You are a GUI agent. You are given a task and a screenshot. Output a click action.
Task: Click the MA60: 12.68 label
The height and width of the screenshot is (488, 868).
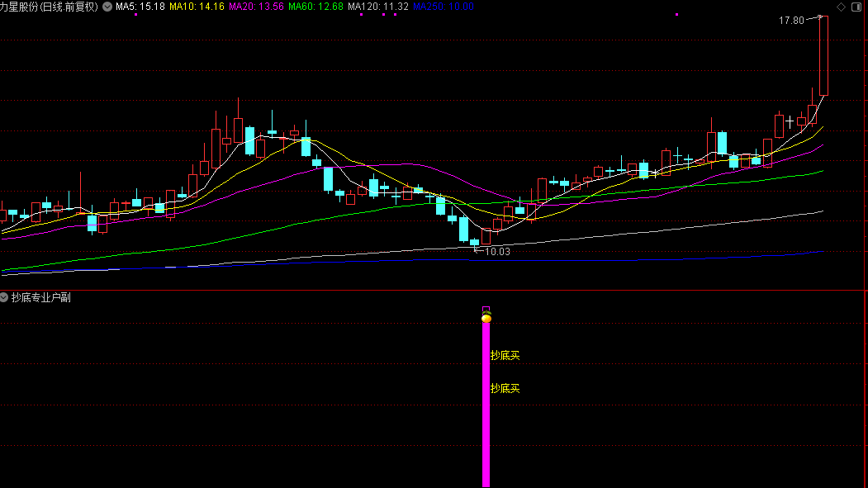tap(315, 7)
